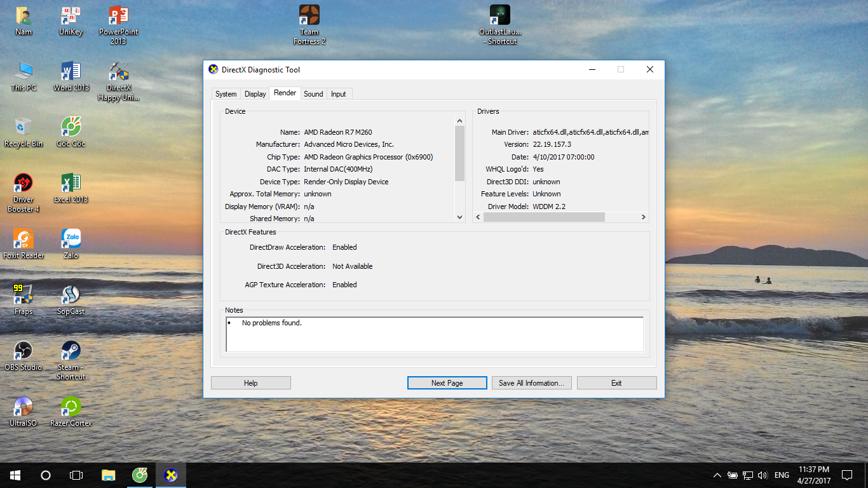Image resolution: width=868 pixels, height=488 pixels.
Task: Click the Drivers panel scroll left arrow
Action: [x=478, y=217]
